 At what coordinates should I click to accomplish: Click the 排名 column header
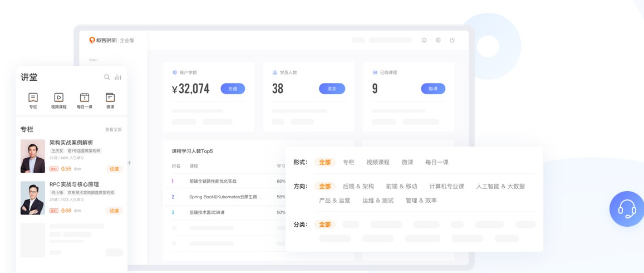(176, 166)
